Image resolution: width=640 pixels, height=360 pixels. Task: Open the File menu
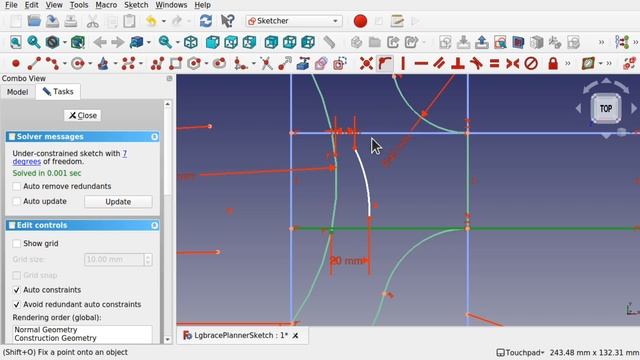(x=11, y=5)
